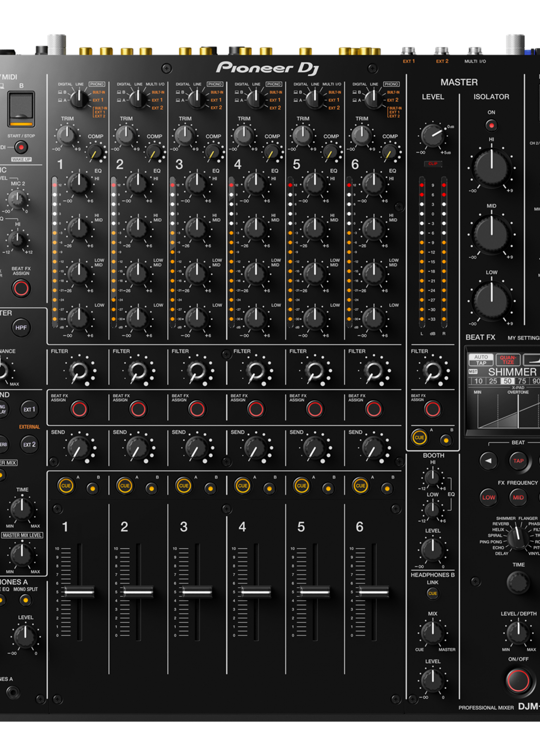Click the Beat FX TIME knob
This screenshot has height=756, width=540.
(x=518, y=582)
